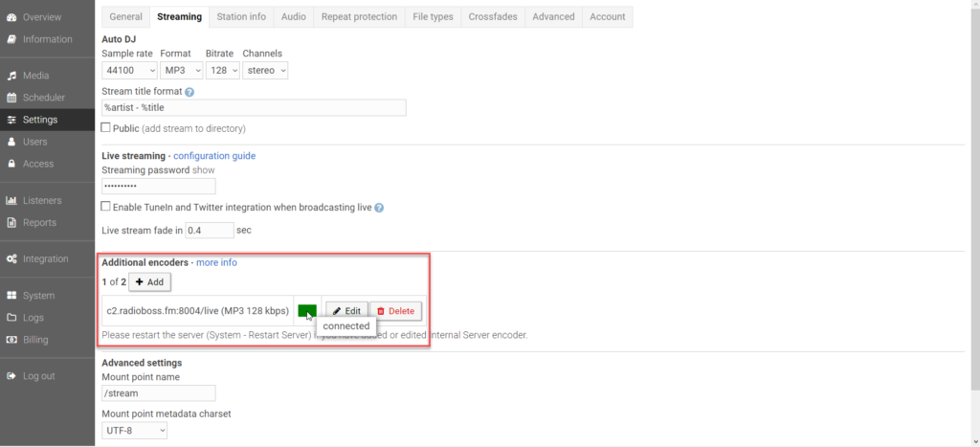Screen dimensions: 980x447
Task: Enable the Public stream directory checkbox
Action: pos(106,127)
